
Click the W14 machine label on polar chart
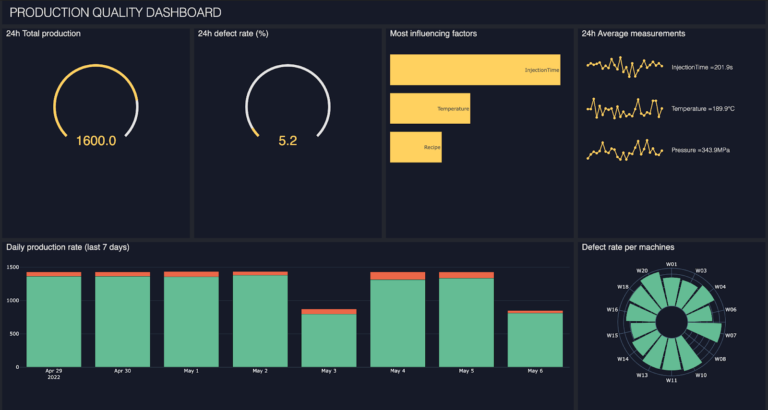click(623, 359)
